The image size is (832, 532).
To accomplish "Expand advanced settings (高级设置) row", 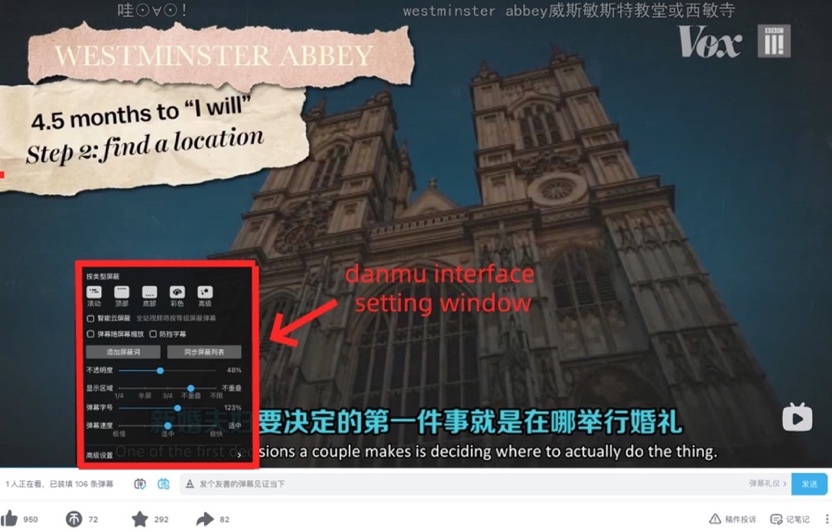I will (165, 455).
